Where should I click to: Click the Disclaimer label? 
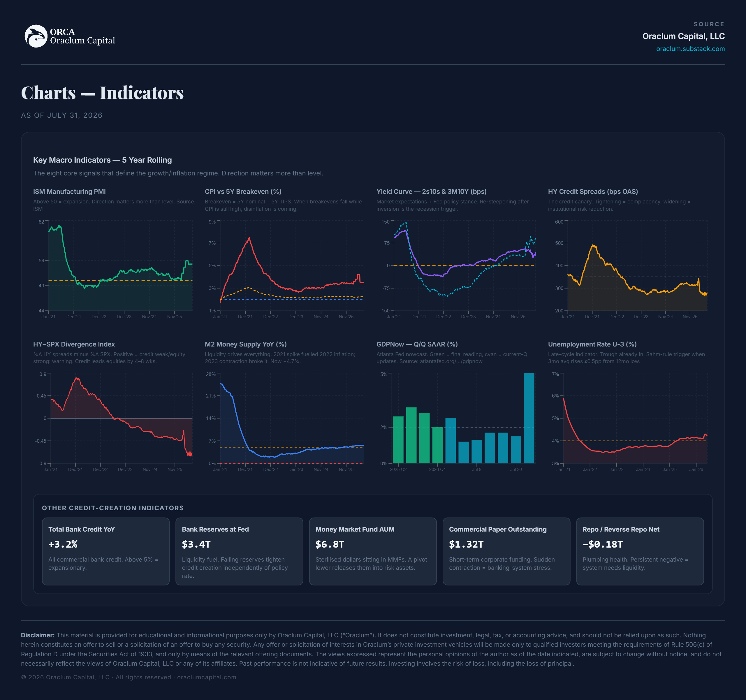(38, 635)
